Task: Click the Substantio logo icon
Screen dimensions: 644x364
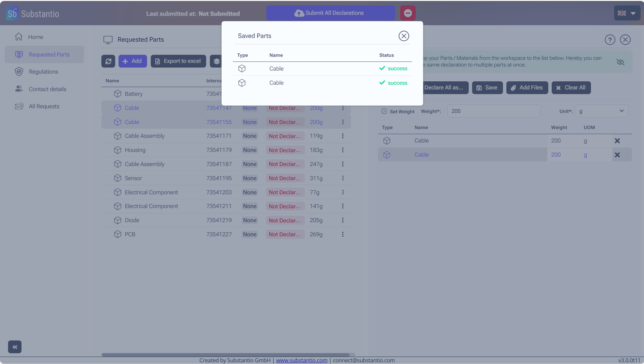Action: click(x=12, y=13)
